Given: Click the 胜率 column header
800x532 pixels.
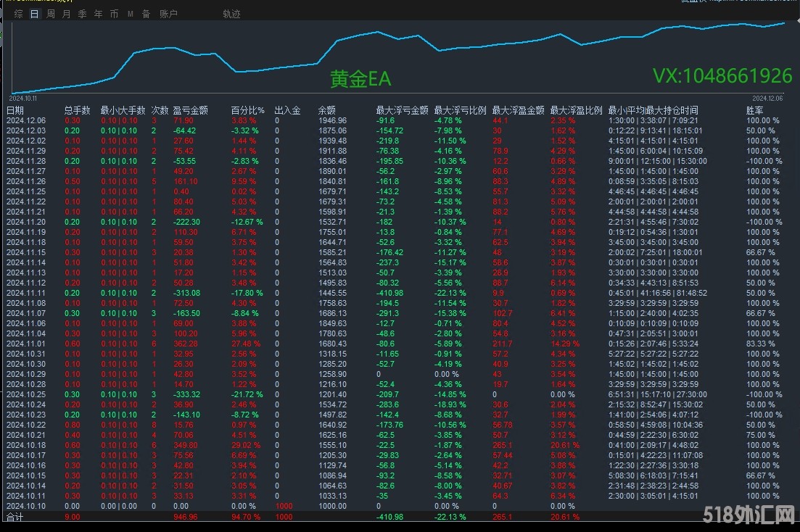Looking at the screenshot, I should [x=754, y=110].
